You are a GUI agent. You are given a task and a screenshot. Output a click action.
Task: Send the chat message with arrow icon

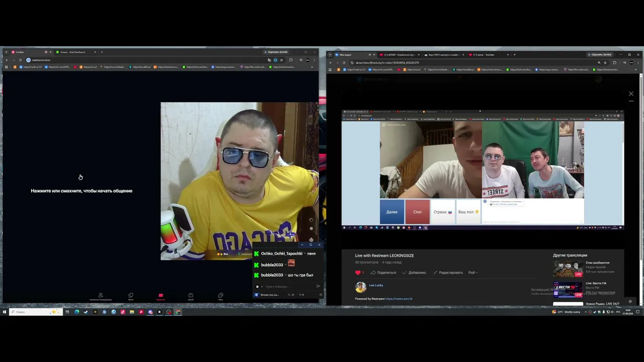pos(318,287)
